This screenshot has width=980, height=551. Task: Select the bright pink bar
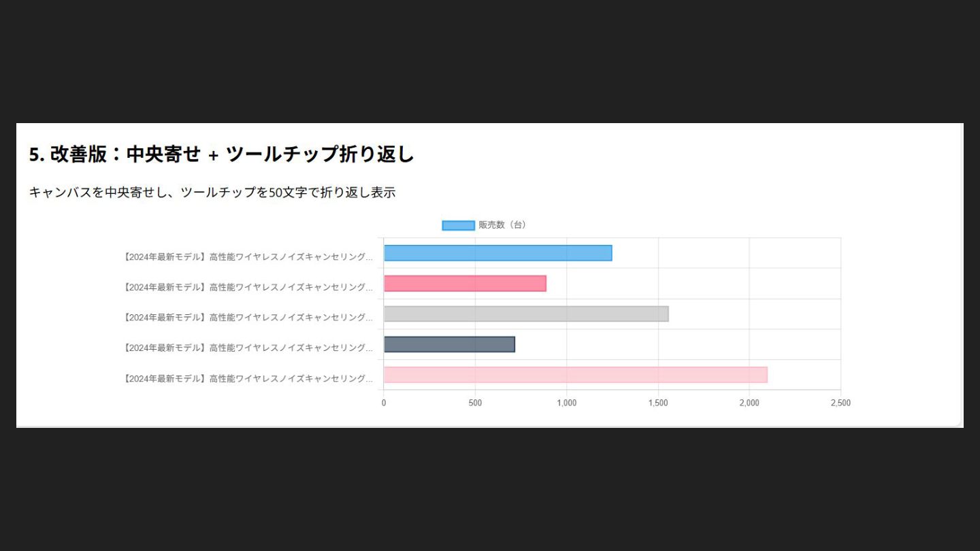[x=465, y=283]
